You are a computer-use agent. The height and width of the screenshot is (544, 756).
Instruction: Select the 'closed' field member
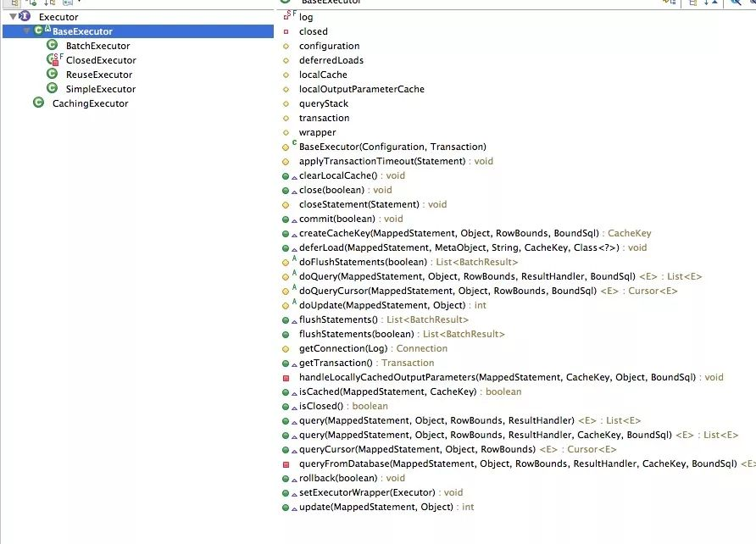pyautogui.click(x=314, y=31)
